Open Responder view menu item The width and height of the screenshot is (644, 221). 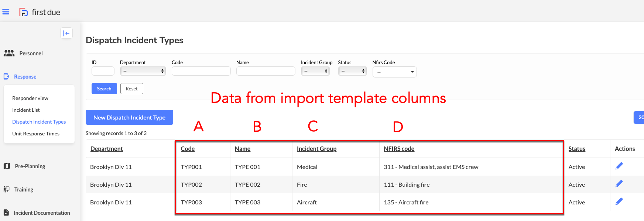tap(30, 98)
